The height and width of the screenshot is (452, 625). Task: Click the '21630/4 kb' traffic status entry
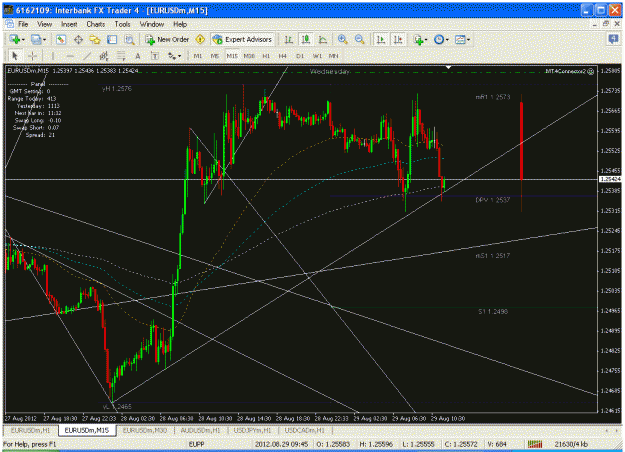click(x=571, y=444)
